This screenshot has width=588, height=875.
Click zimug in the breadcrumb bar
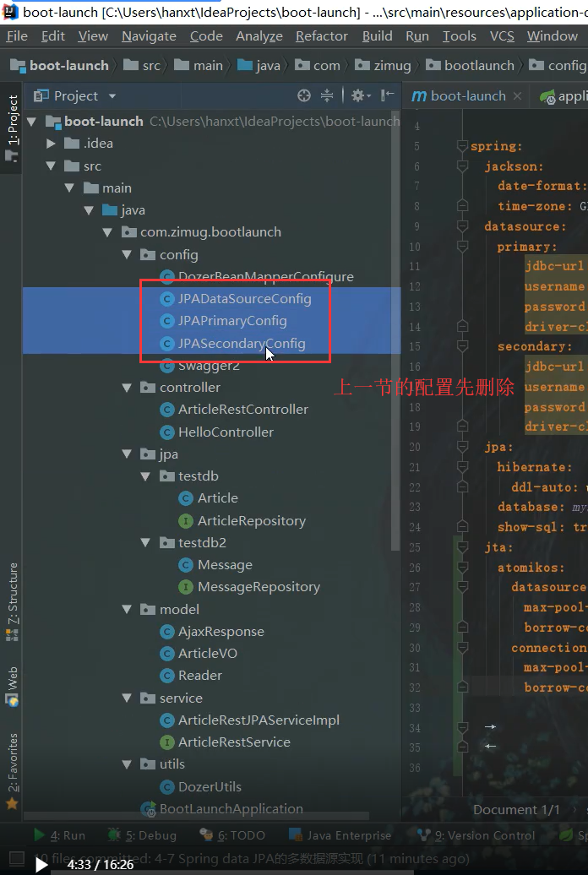[x=392, y=66]
